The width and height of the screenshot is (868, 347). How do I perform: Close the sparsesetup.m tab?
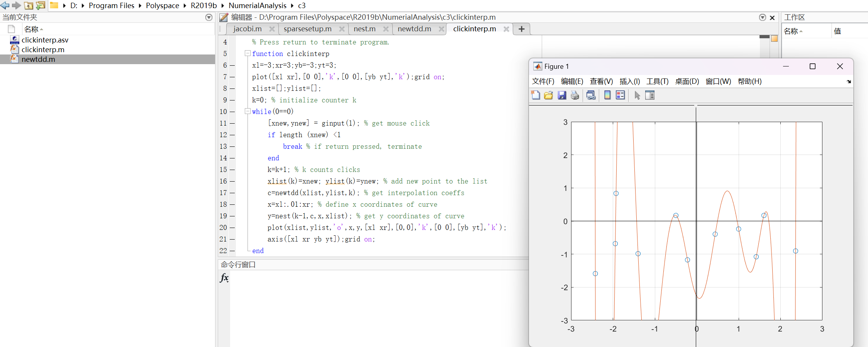click(x=342, y=29)
